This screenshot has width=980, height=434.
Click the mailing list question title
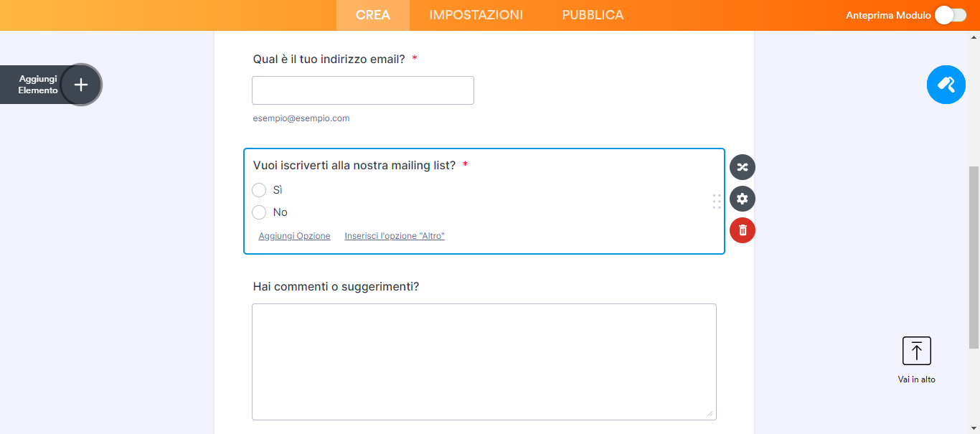point(354,166)
